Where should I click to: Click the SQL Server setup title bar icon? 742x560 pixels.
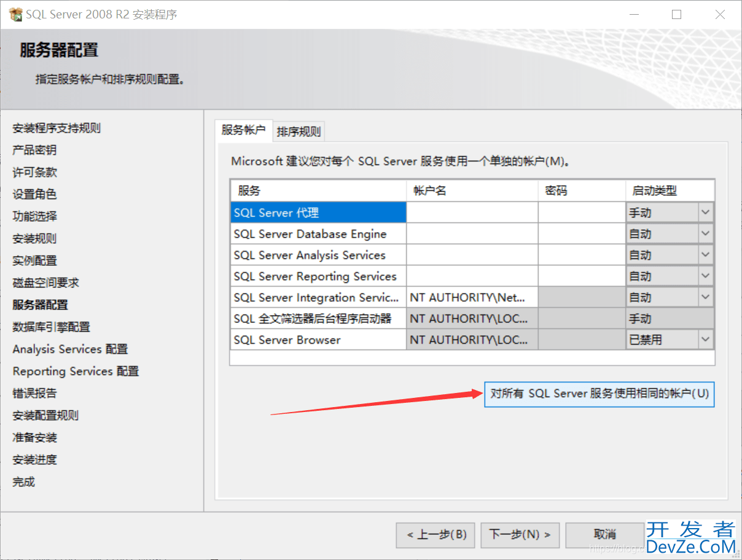coord(16,14)
